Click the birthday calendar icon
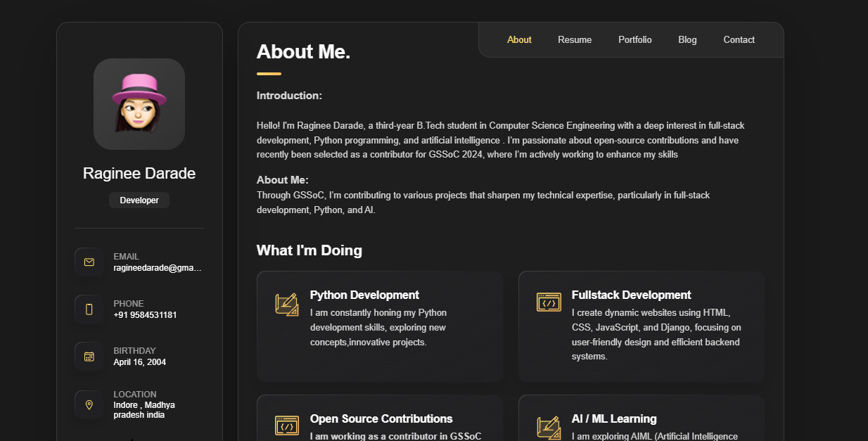The width and height of the screenshot is (868, 441). tap(89, 356)
